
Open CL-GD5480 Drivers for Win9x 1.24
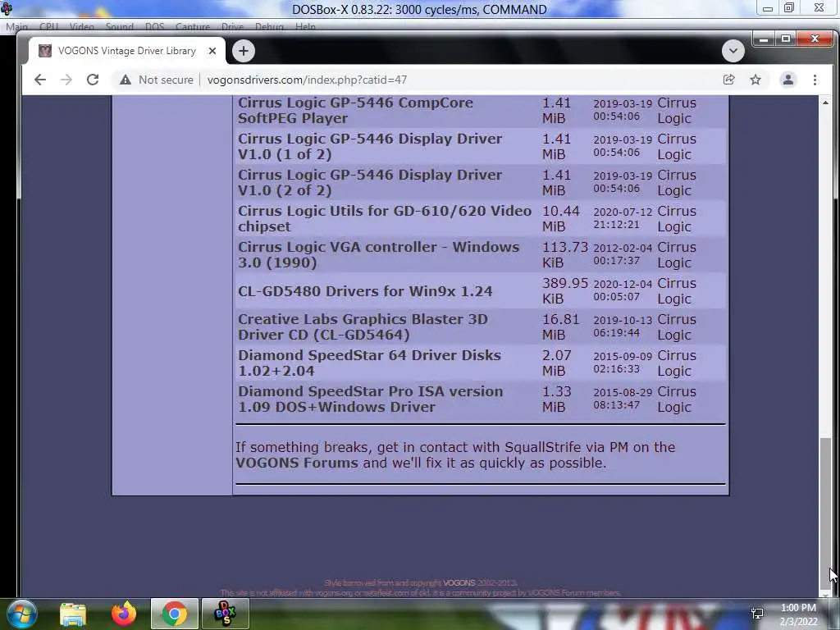pos(365,291)
